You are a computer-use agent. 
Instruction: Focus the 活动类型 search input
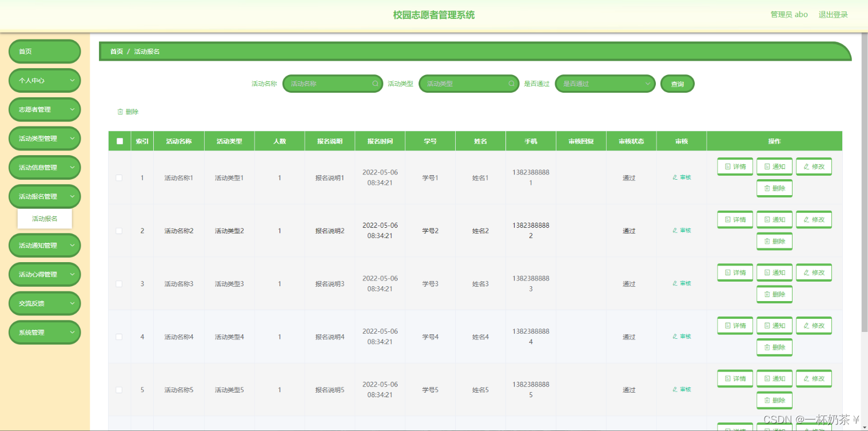469,84
